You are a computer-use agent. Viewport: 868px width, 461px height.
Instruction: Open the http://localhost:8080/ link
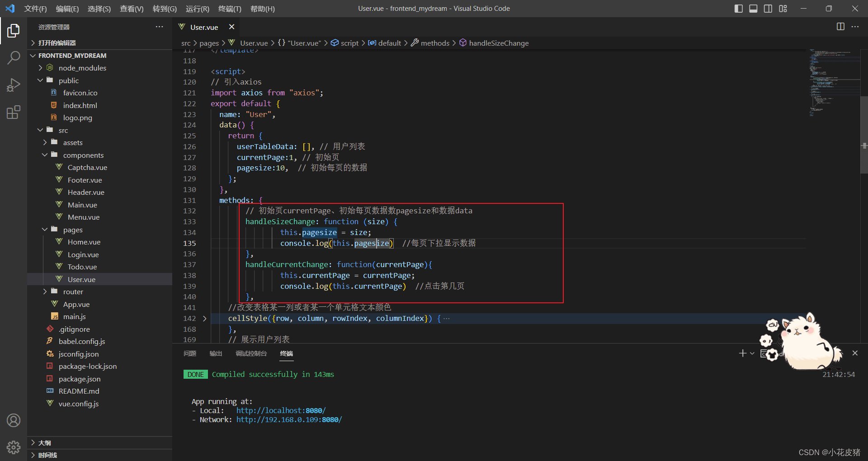281,410
